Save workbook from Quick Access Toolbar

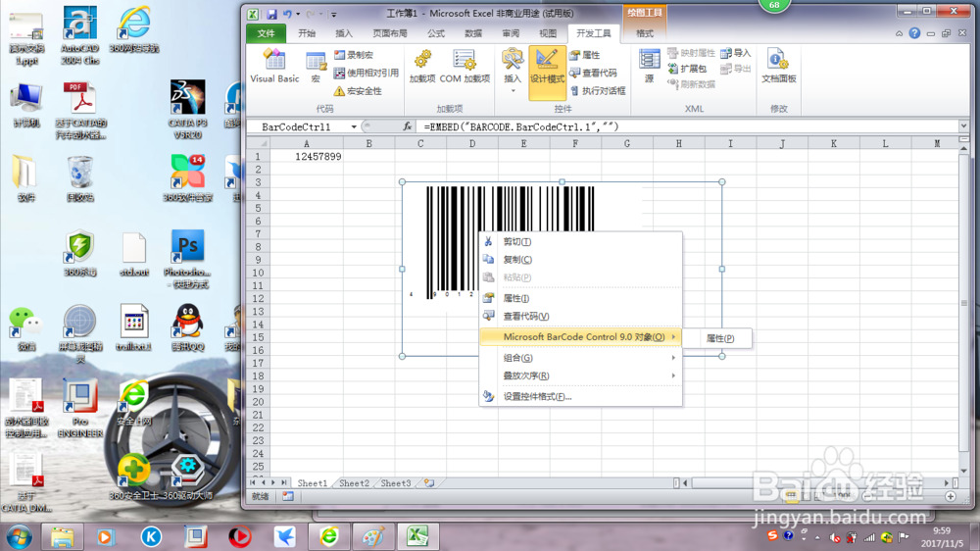[x=271, y=14]
